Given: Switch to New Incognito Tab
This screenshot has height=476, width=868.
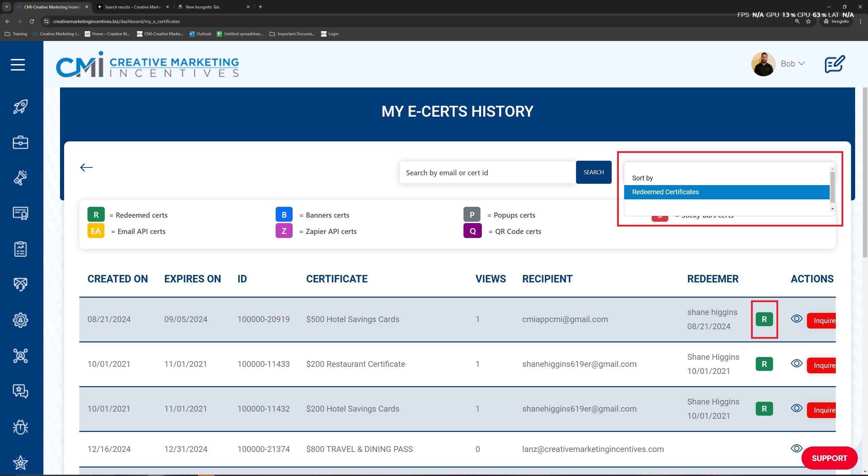Looking at the screenshot, I should pyautogui.click(x=202, y=7).
